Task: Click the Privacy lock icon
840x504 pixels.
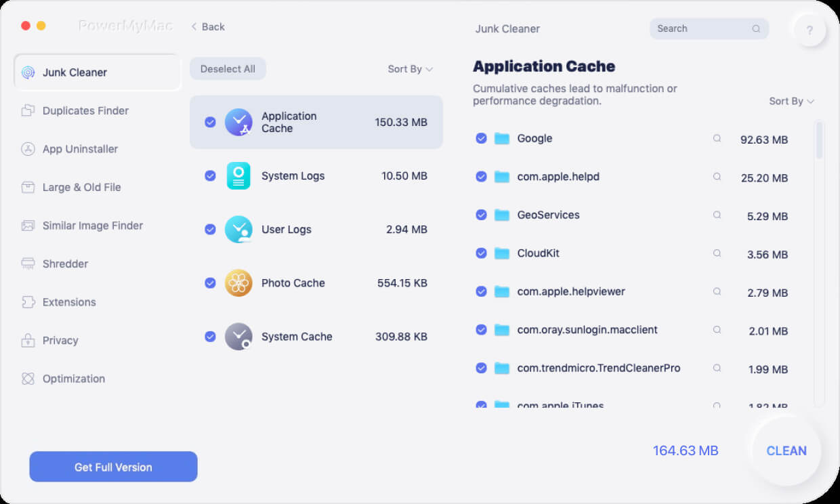Action: coord(28,340)
